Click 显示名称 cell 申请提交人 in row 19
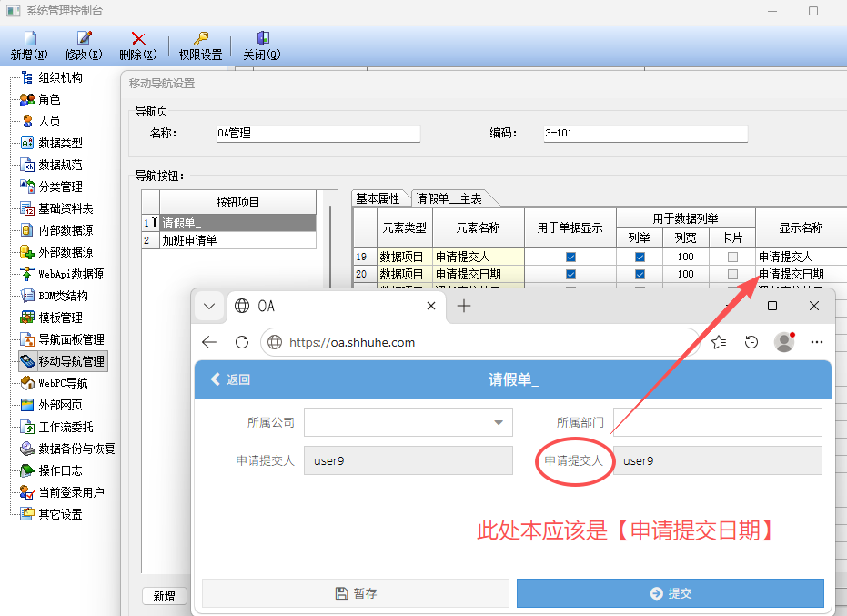Image resolution: width=847 pixels, height=616 pixels. click(802, 257)
